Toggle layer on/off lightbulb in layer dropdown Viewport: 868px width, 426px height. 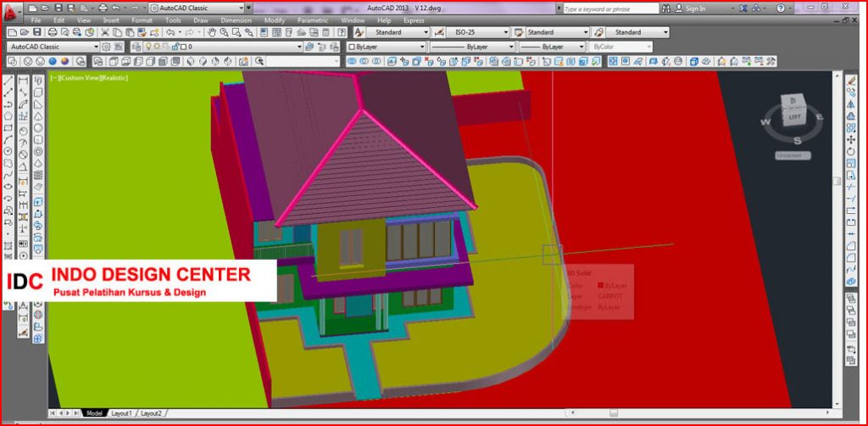point(149,47)
